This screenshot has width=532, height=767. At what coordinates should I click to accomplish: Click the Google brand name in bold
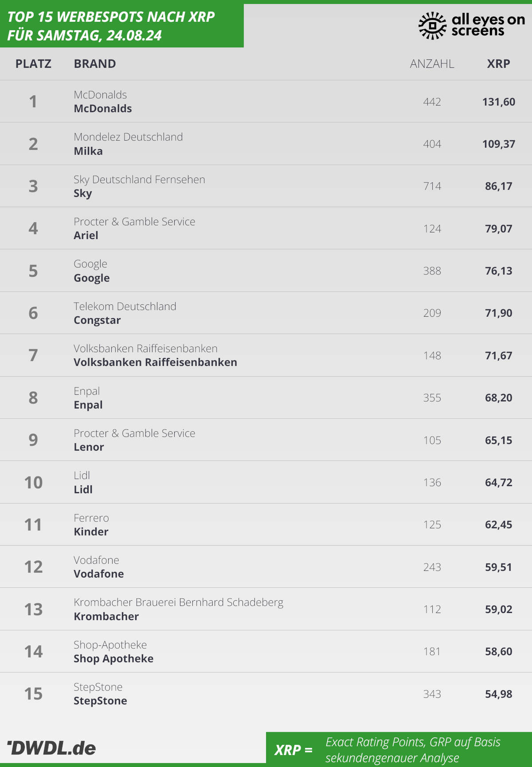[x=92, y=278]
